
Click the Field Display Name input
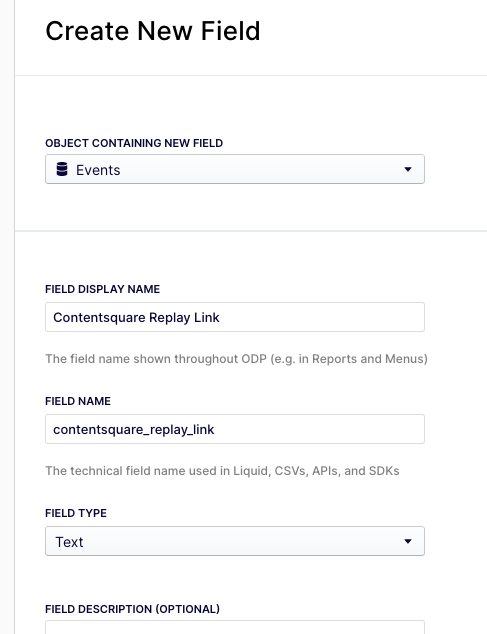pyautogui.click(x=235, y=317)
